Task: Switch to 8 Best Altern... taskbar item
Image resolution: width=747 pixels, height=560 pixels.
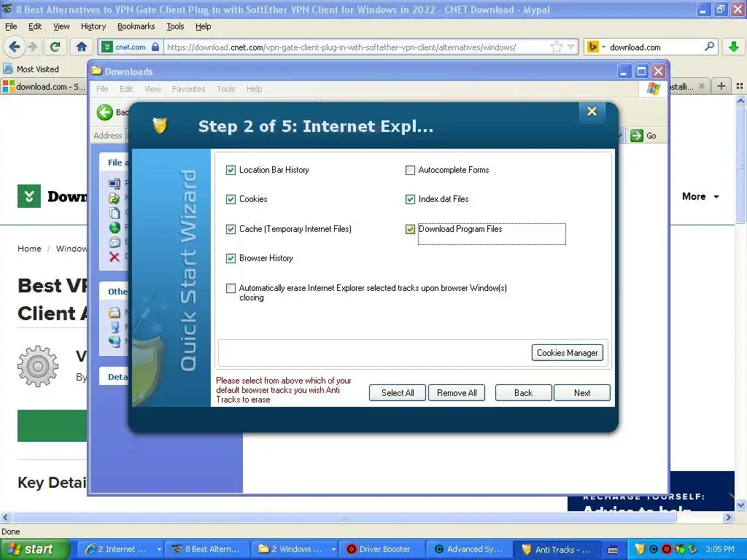Action: click(x=206, y=549)
